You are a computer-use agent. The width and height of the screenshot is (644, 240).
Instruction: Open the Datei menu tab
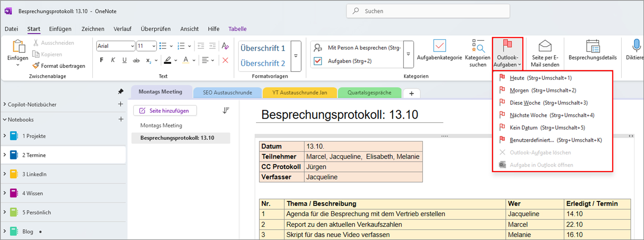coord(11,29)
